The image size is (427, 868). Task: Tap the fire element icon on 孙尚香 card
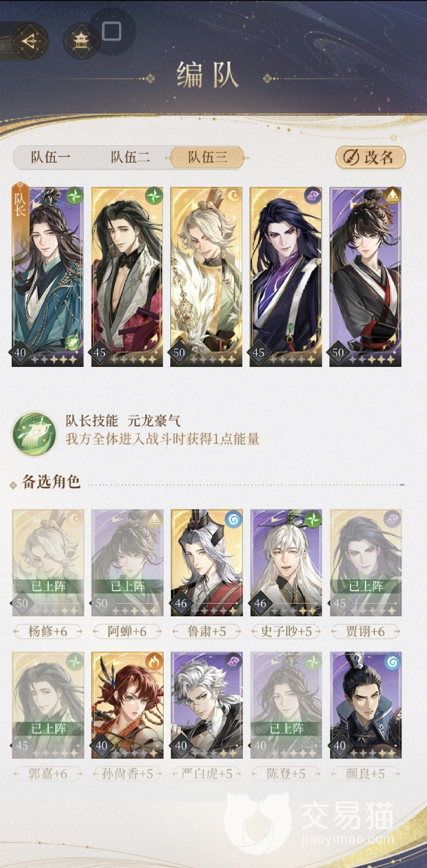point(154,661)
